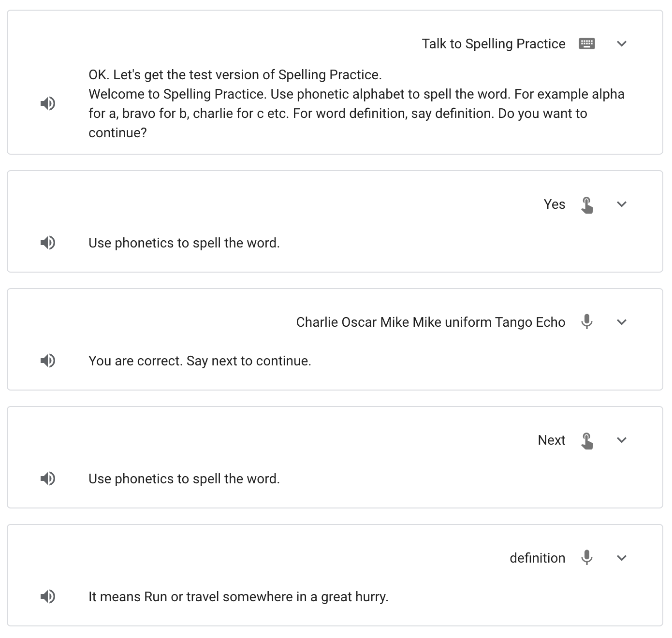Play audio for the welcome message
Viewport: 672px width, 638px height.
48,103
